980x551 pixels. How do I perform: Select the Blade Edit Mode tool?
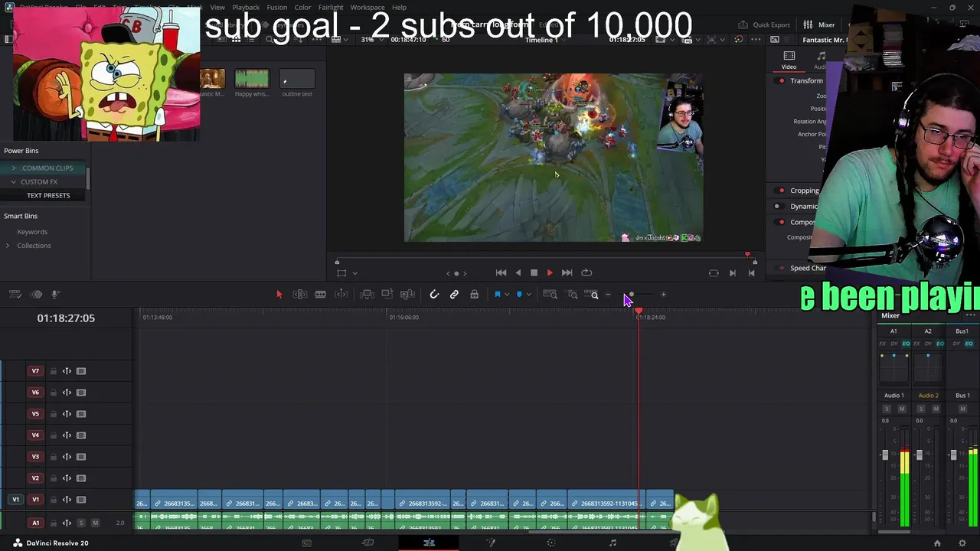[x=341, y=295]
